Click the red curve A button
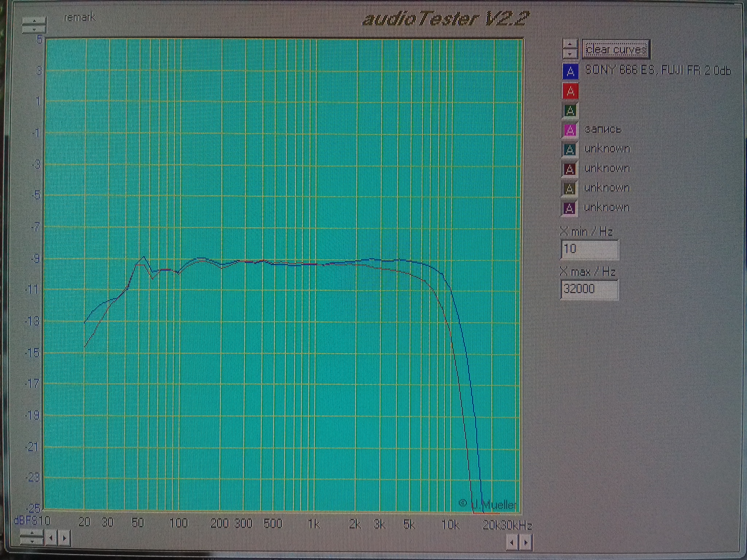 click(x=570, y=91)
